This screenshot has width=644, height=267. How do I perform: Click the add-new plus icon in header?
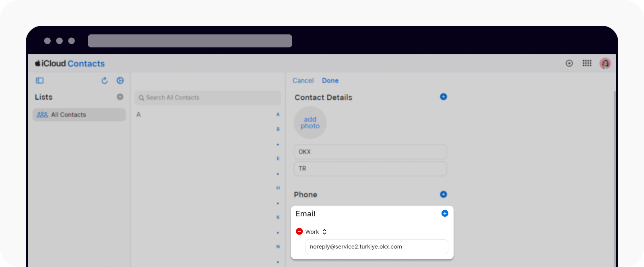point(569,63)
